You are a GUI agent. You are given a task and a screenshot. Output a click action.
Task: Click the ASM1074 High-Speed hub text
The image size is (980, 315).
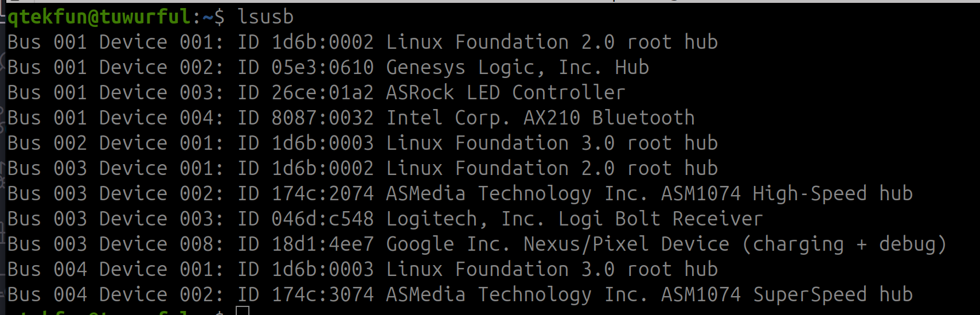pos(787,193)
